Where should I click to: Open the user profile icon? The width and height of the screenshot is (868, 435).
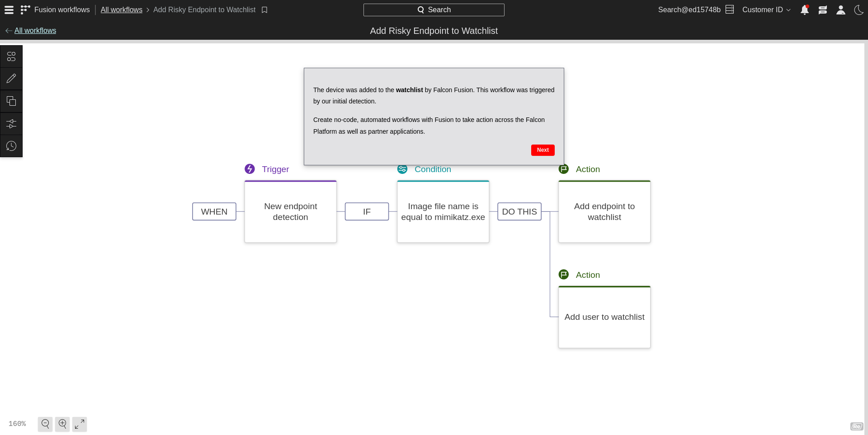point(841,9)
